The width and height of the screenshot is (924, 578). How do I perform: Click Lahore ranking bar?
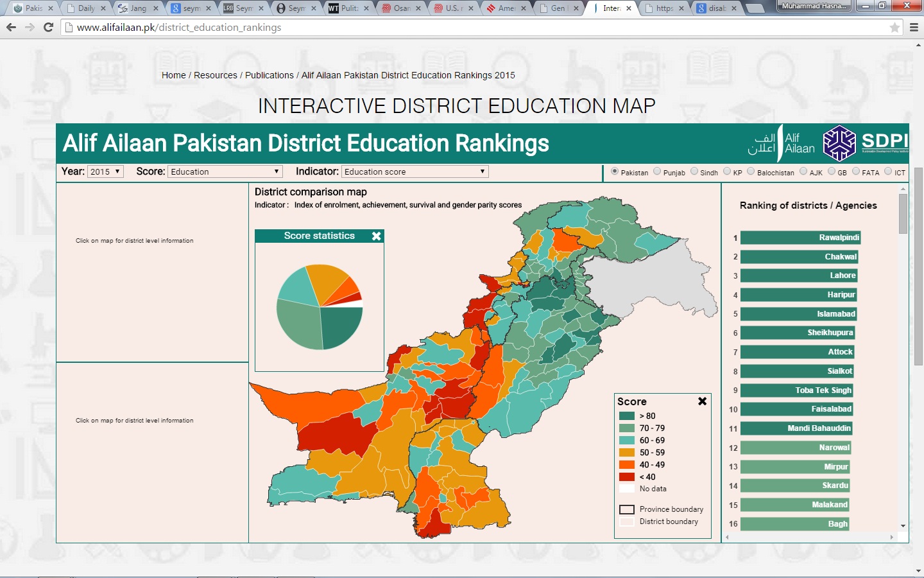tap(799, 276)
